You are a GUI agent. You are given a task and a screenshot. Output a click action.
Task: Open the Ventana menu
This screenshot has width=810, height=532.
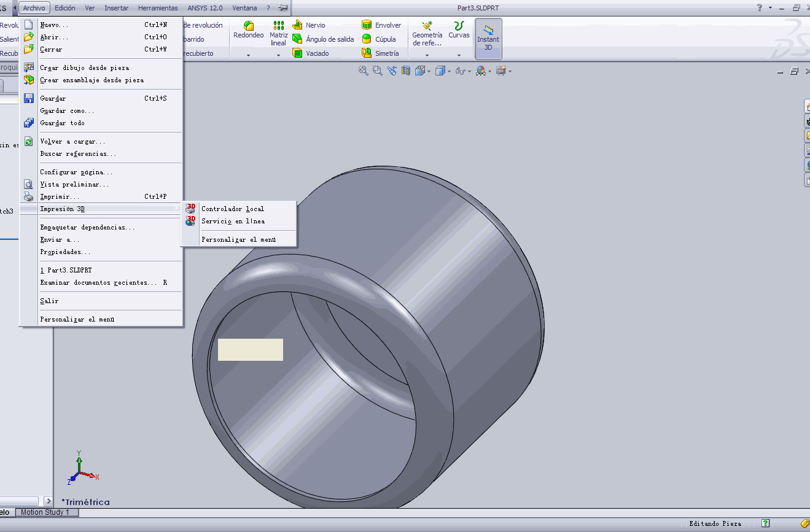(244, 8)
